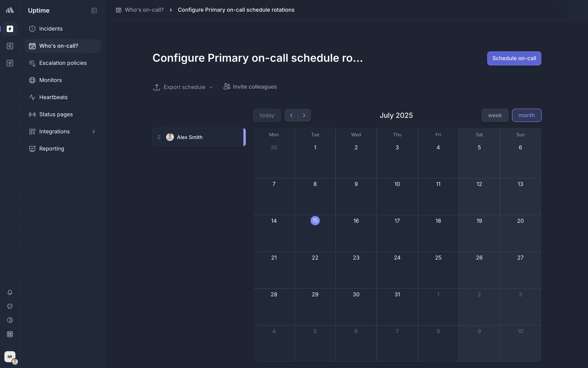Click Invite colleagues link
588x368 pixels.
click(250, 87)
